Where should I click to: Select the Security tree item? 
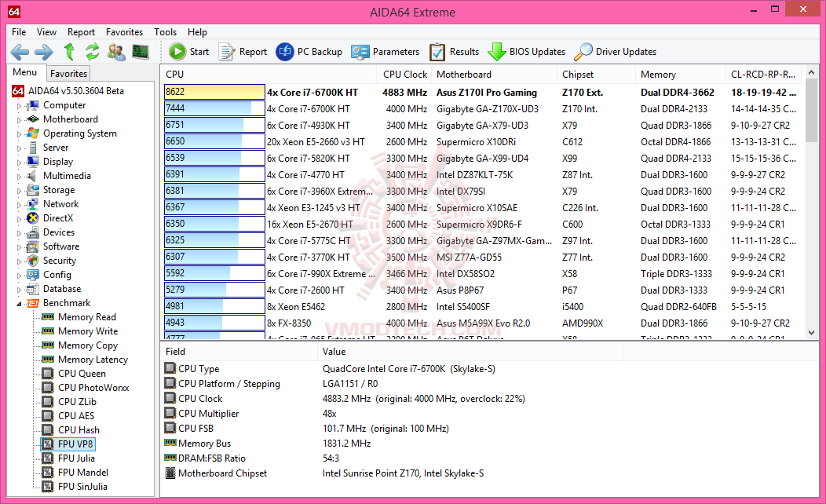[x=60, y=261]
